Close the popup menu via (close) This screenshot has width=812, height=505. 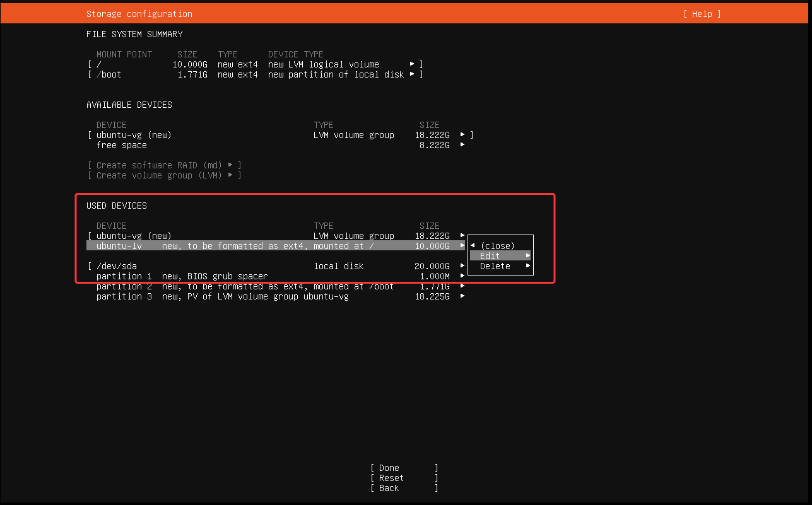pyautogui.click(x=497, y=246)
